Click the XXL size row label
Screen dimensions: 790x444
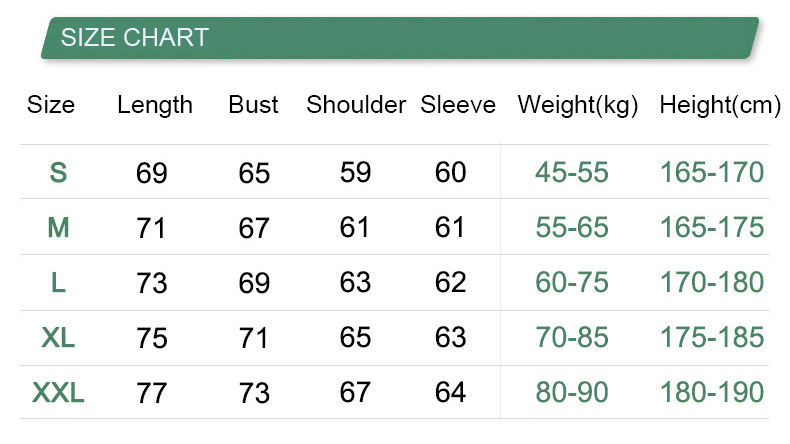58,393
